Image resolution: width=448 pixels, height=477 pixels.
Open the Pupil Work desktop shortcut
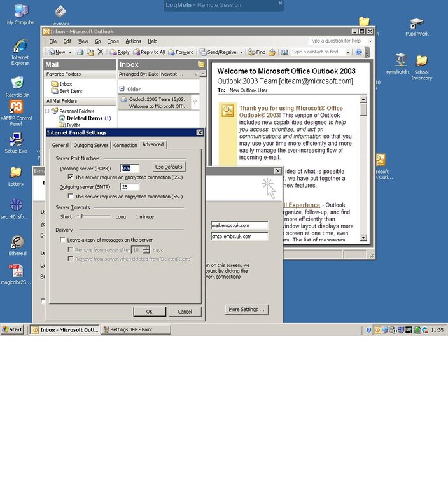coord(417,27)
